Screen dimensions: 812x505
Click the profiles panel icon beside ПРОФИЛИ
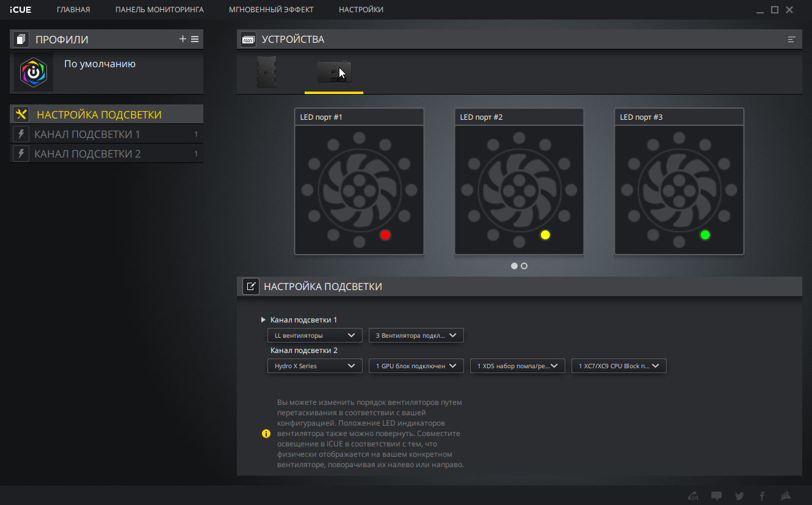(21, 39)
